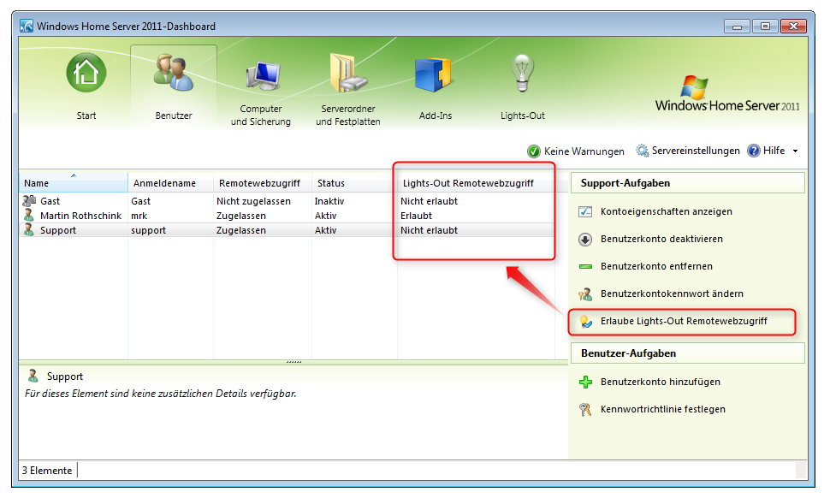Click the Martin Rothschink user icon
830x504 pixels.
(29, 215)
